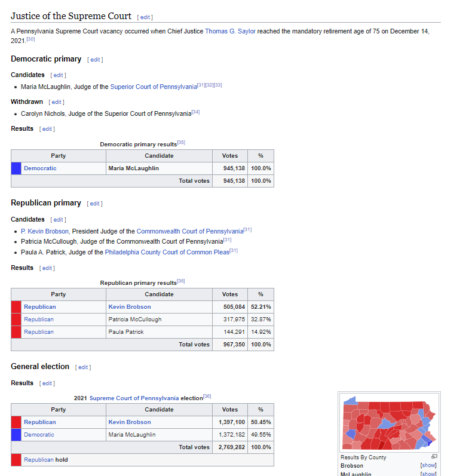This screenshot has height=476, width=472.
Task: Edit the Democratic primary section
Action: (95, 60)
